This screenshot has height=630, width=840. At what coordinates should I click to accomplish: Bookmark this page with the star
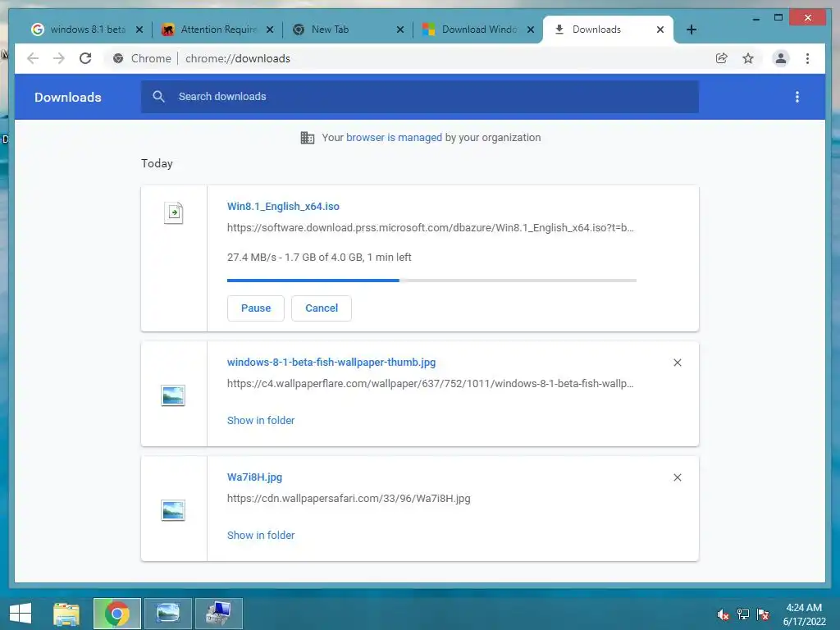click(x=748, y=58)
